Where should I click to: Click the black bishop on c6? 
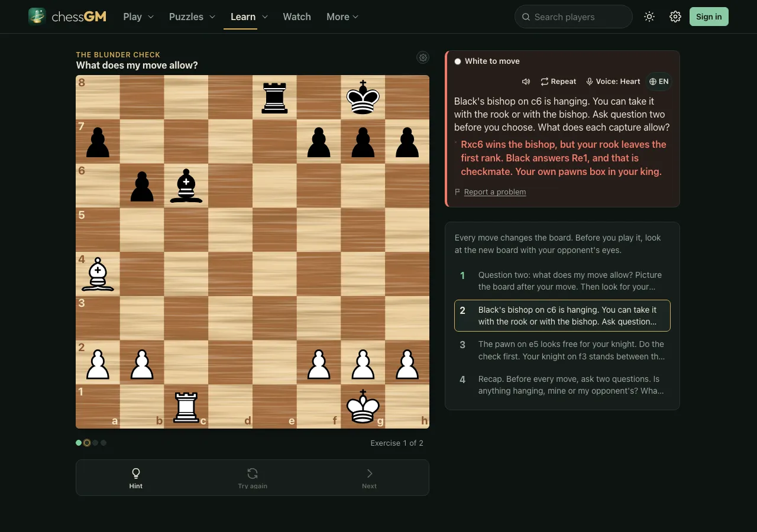186,186
